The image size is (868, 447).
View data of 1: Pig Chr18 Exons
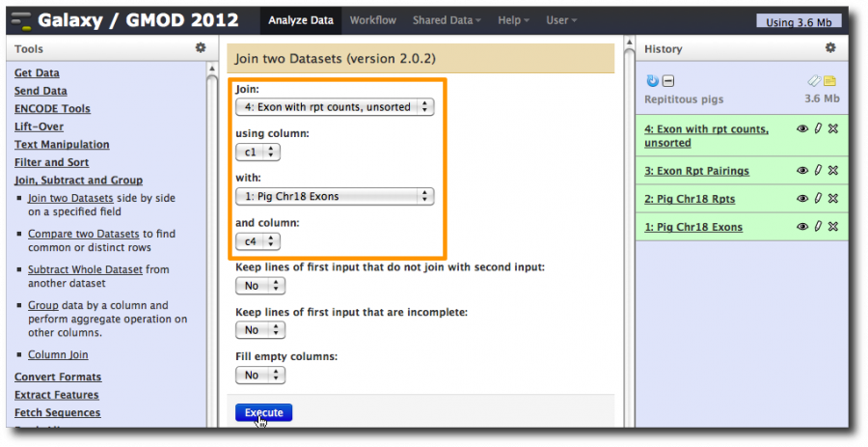(x=802, y=227)
